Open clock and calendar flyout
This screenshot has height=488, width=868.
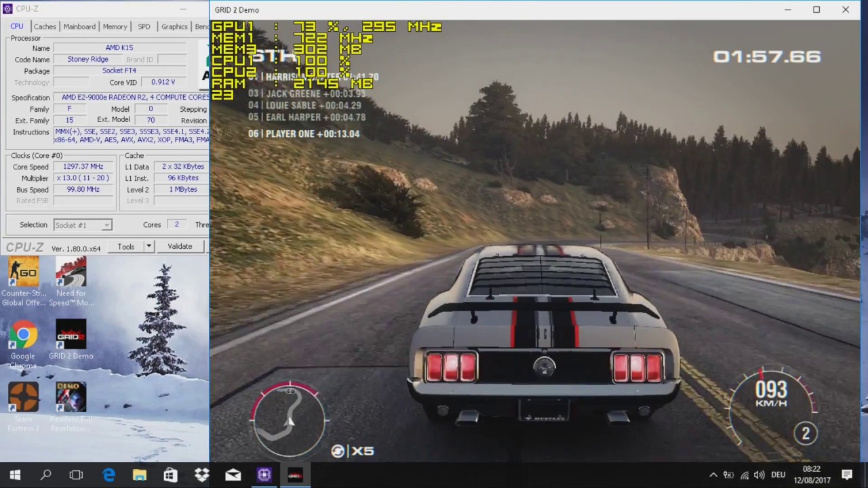tap(811, 474)
